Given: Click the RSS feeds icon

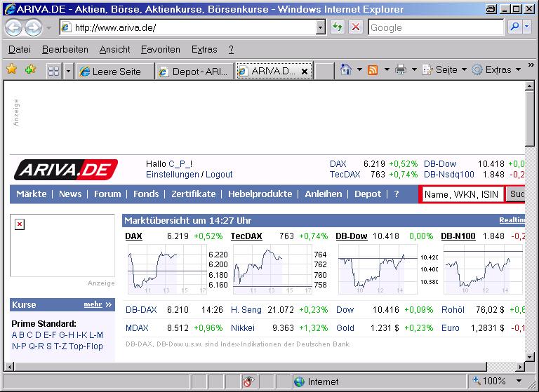Looking at the screenshot, I should pos(373,69).
